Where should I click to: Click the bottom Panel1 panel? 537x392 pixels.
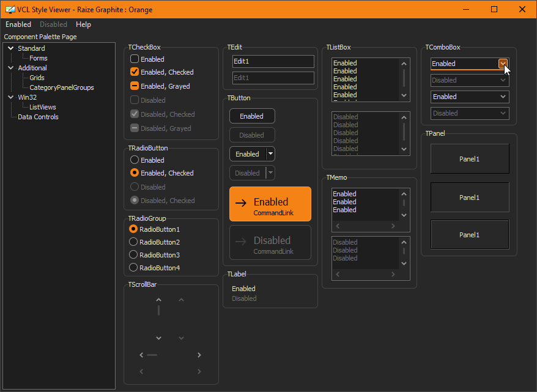click(x=470, y=234)
